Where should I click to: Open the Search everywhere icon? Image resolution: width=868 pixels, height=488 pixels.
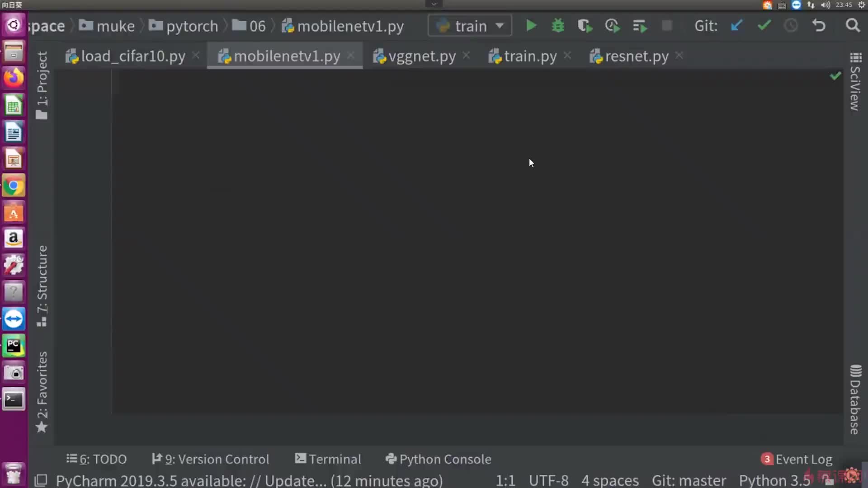tap(853, 25)
